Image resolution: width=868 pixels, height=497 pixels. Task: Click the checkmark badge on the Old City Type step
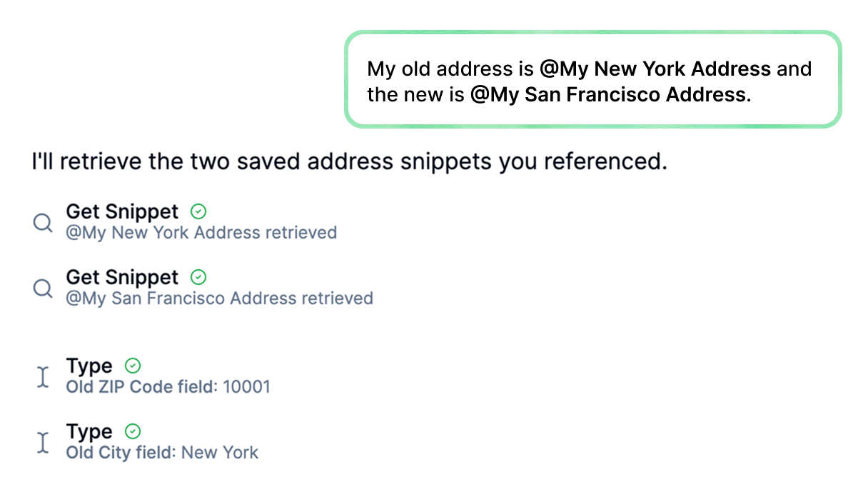click(133, 431)
